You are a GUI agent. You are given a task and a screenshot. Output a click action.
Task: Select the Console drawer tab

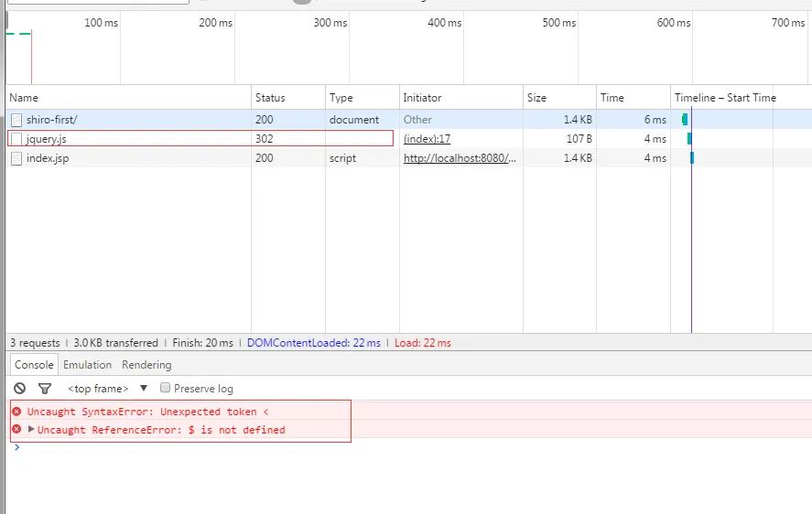pos(34,365)
